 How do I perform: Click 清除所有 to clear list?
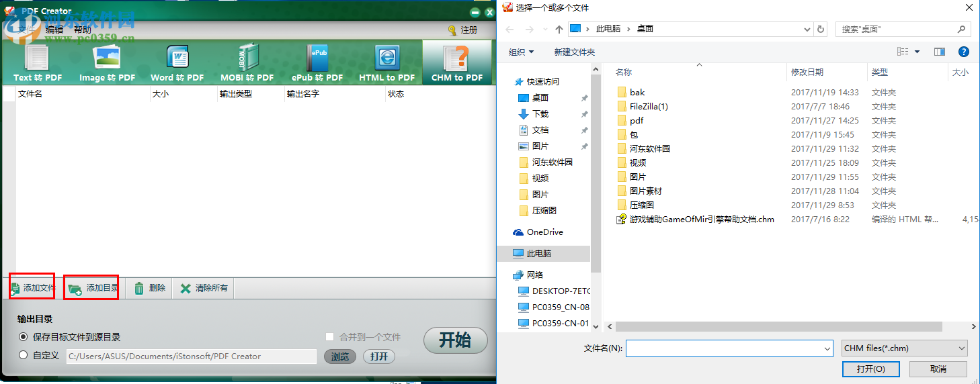click(x=204, y=288)
